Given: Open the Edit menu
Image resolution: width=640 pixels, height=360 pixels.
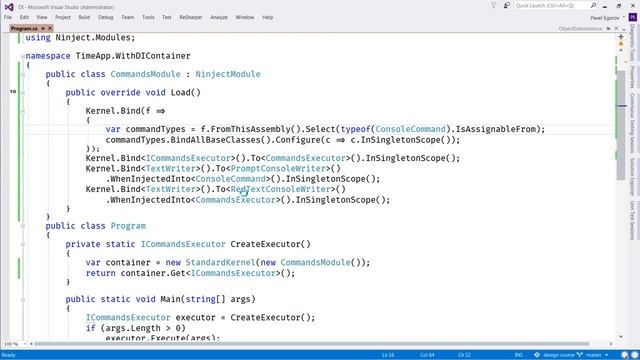Looking at the screenshot, I should (x=24, y=18).
